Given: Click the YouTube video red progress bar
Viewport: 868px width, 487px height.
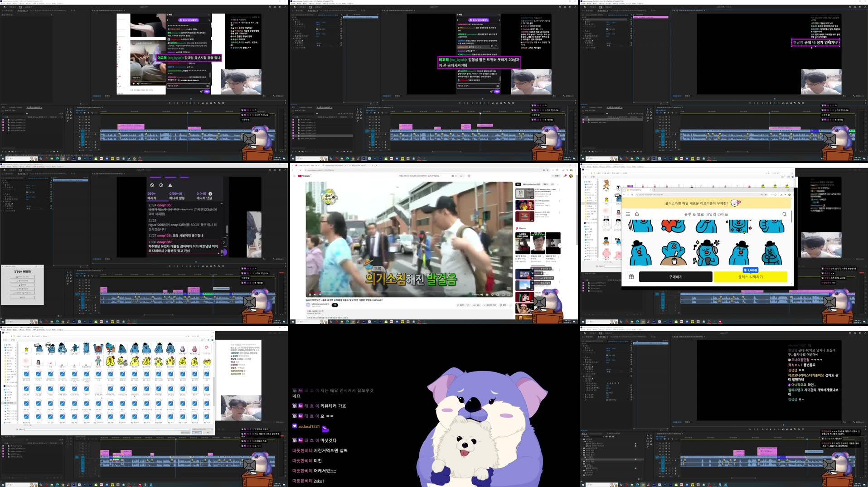Looking at the screenshot, I should click(314, 291).
